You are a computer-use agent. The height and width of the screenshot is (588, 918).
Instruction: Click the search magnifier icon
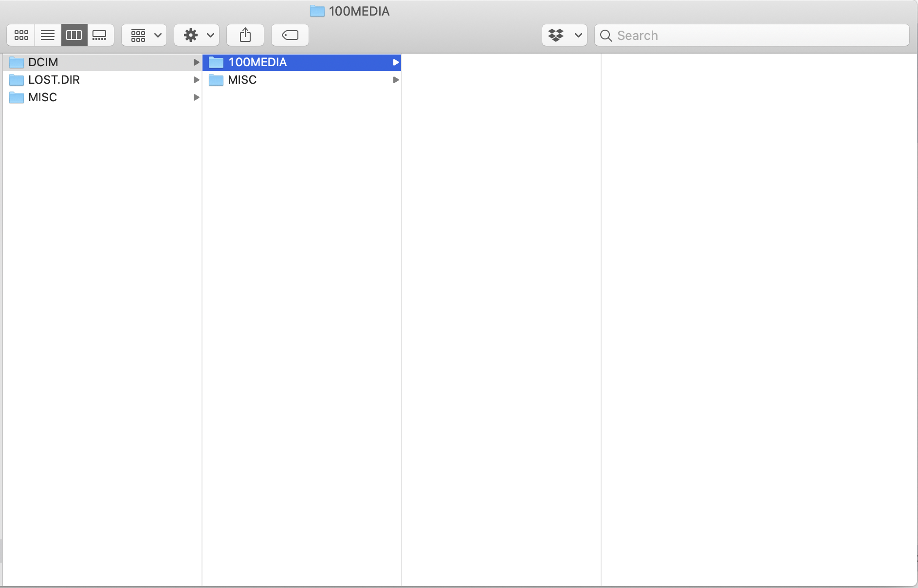(x=606, y=36)
